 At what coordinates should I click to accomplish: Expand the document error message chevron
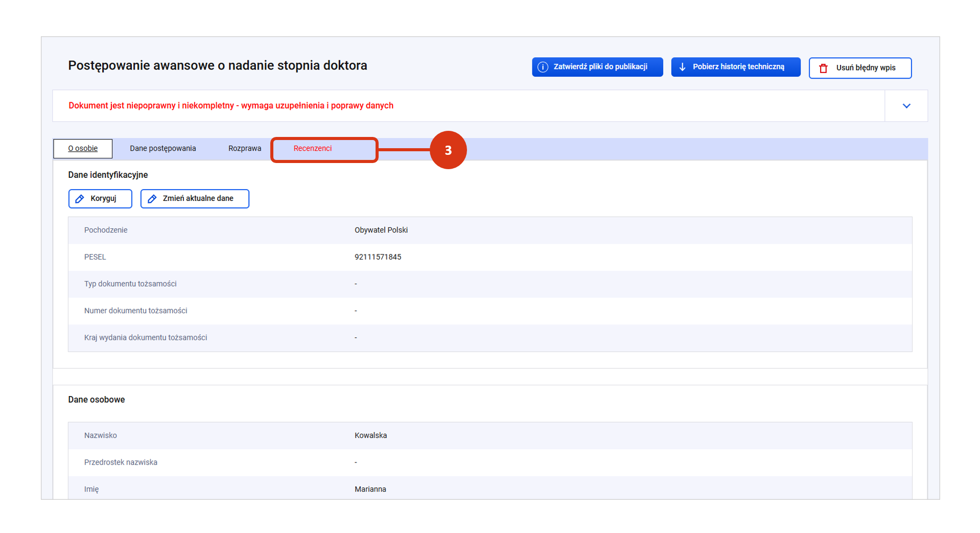coord(906,106)
